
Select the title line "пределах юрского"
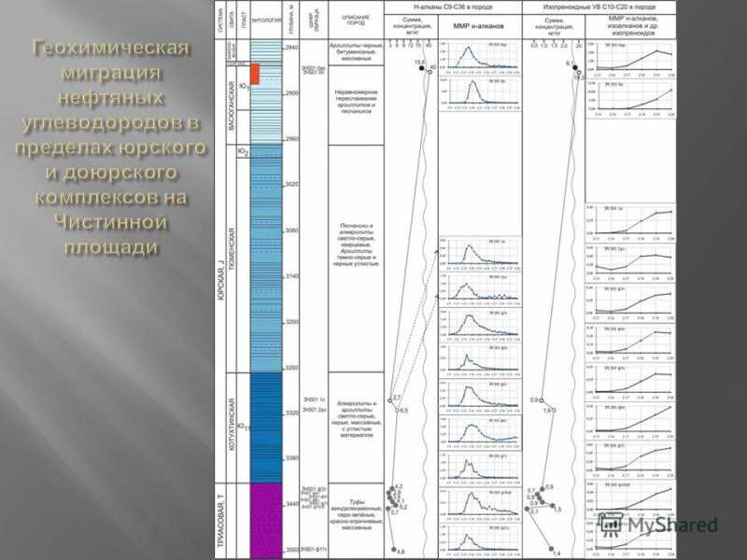click(x=110, y=147)
